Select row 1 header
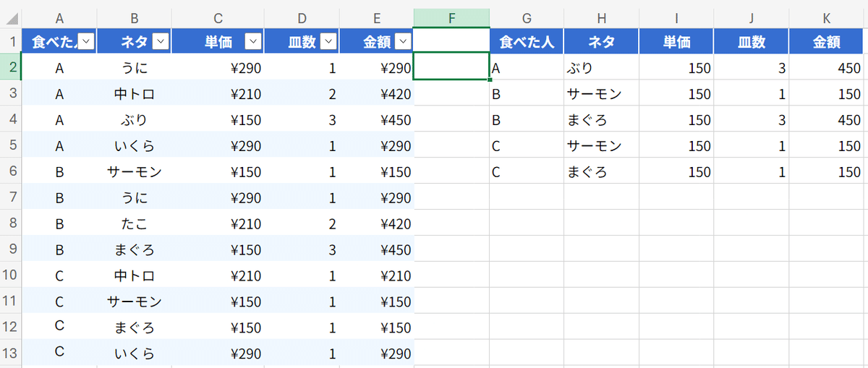This screenshot has height=368, width=868. pyautogui.click(x=11, y=41)
